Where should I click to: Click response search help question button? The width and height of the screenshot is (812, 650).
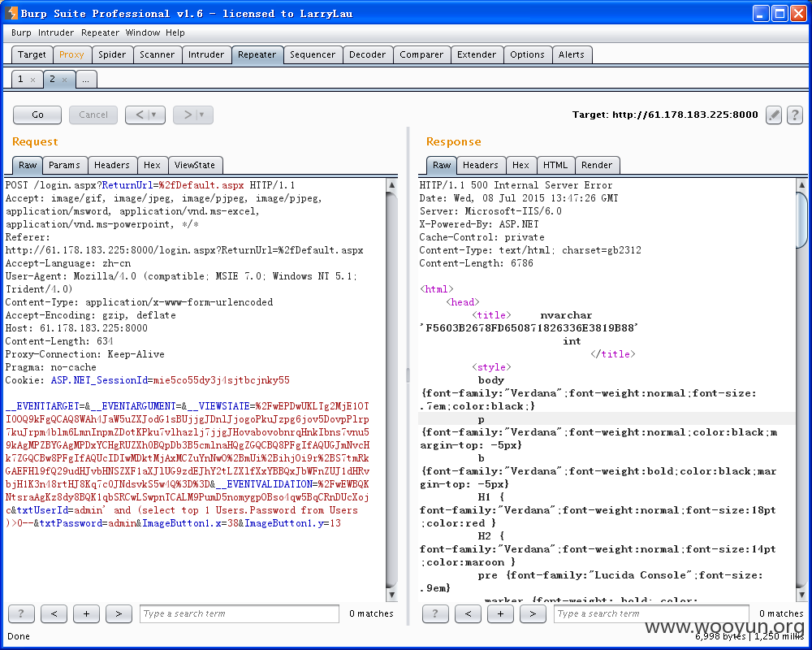(435, 613)
